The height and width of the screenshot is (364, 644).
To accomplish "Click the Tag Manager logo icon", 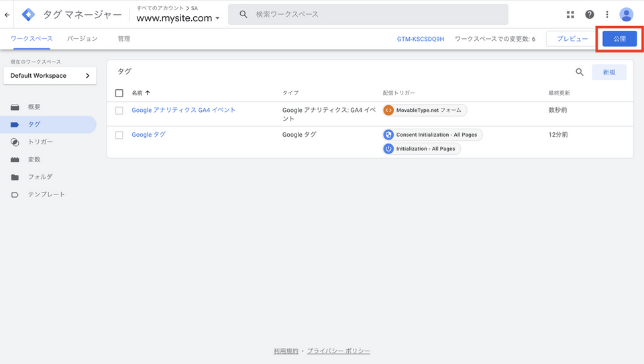I will [x=28, y=14].
